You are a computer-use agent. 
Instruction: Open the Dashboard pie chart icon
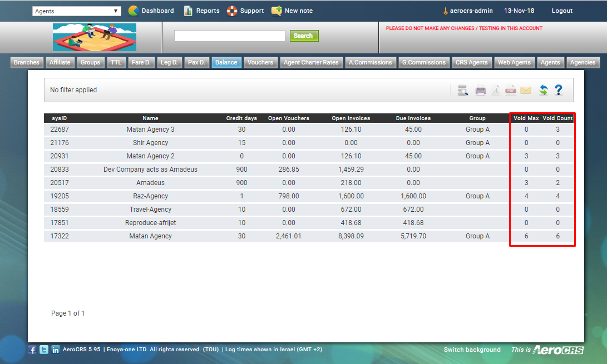[x=134, y=11]
